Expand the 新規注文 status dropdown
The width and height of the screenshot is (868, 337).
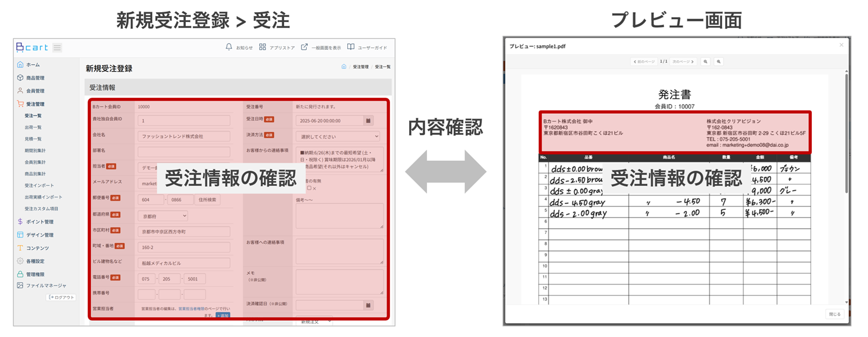tap(314, 321)
